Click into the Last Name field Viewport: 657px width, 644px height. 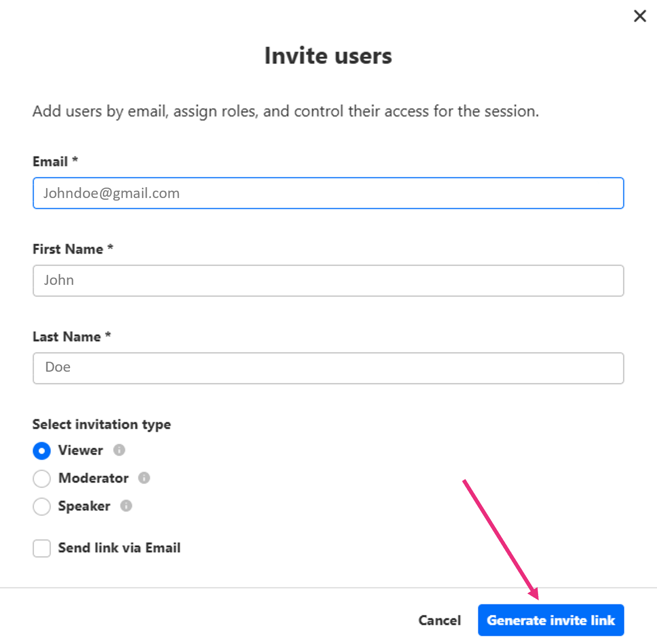click(x=328, y=368)
